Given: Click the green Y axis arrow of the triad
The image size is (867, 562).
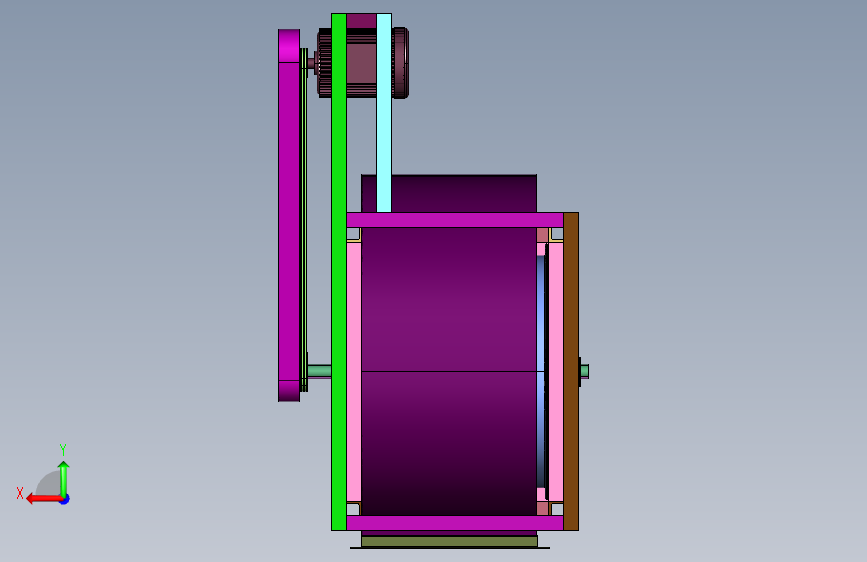Looking at the screenshot, I should tap(64, 477).
